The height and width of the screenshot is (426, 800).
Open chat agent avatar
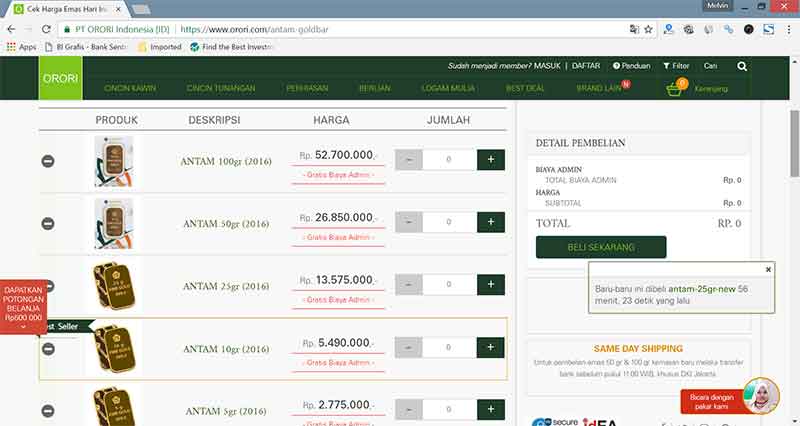point(761,395)
